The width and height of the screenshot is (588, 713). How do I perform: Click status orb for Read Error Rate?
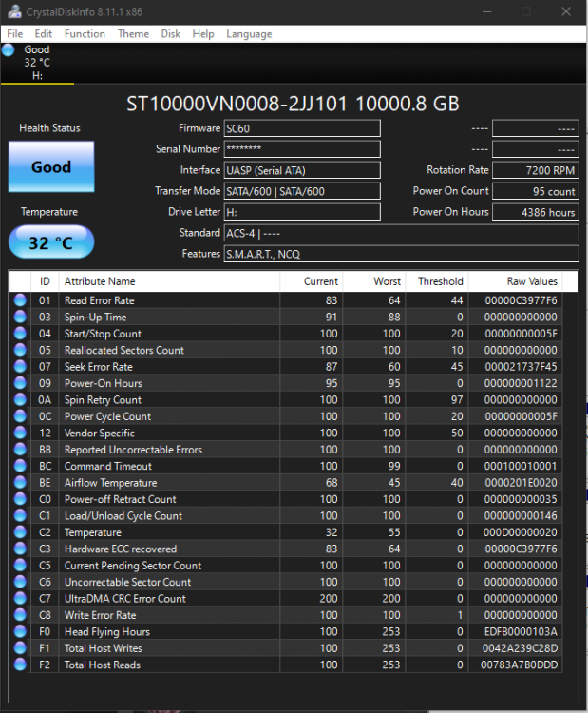point(20,300)
